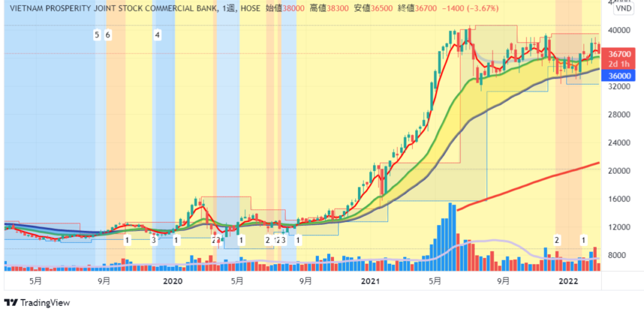The height and width of the screenshot is (309, 644).
Task: Click the 2022 time axis label
Action: click(x=569, y=281)
